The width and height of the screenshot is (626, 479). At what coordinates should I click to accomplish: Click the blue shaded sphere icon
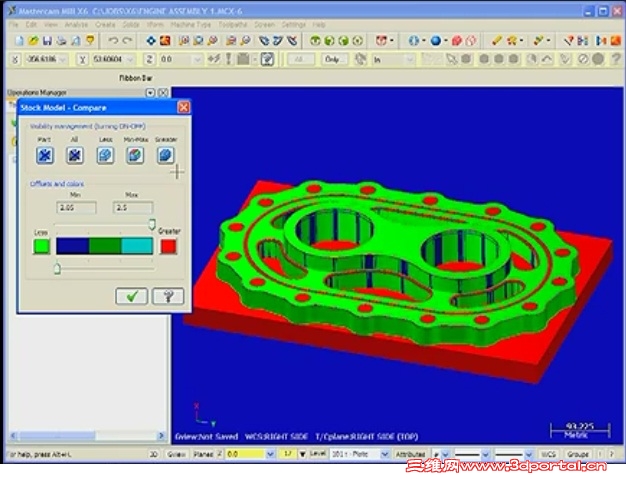click(436, 40)
